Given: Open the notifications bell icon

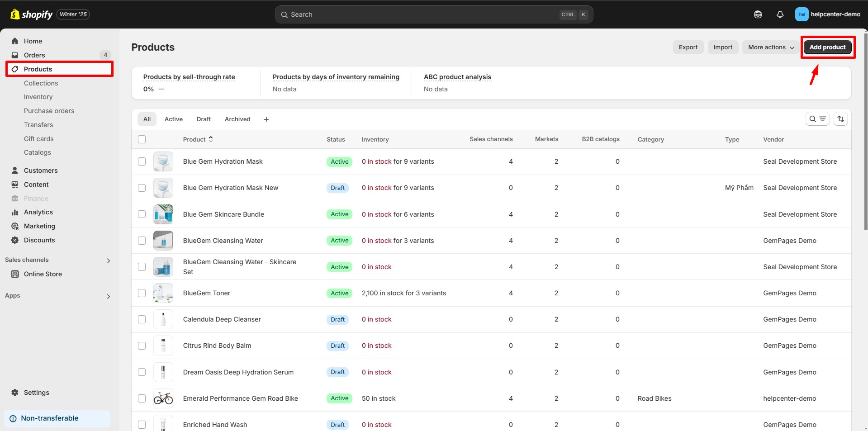Looking at the screenshot, I should click(x=780, y=14).
